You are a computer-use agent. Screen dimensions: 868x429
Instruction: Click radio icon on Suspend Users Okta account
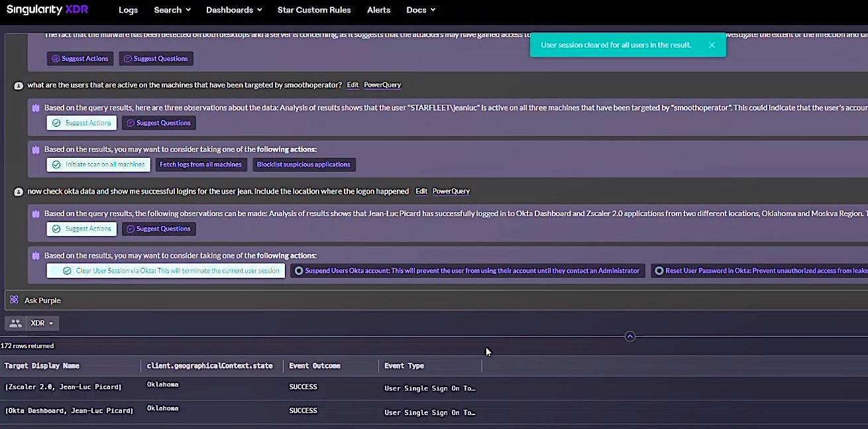[299, 271]
